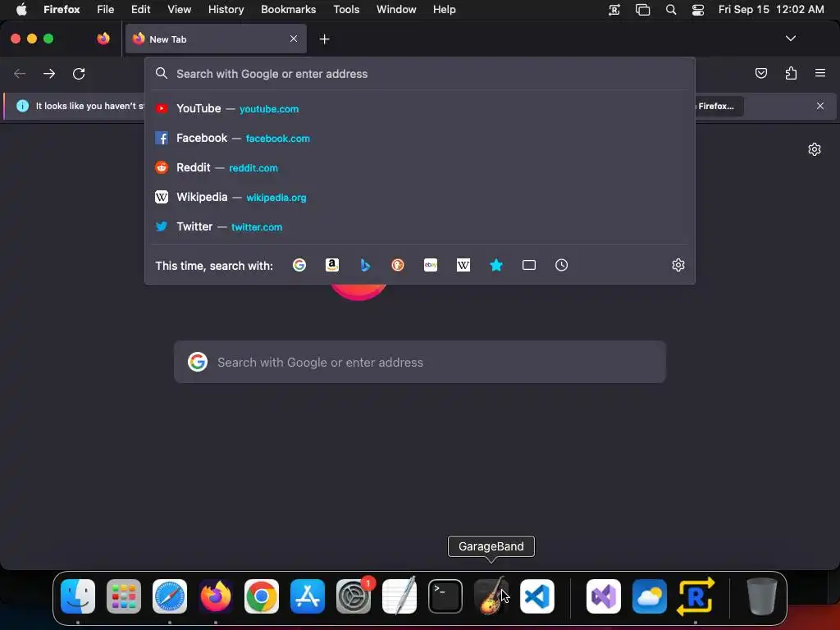
Task: Open the Extensions puzzle icon
Action: pos(791,73)
